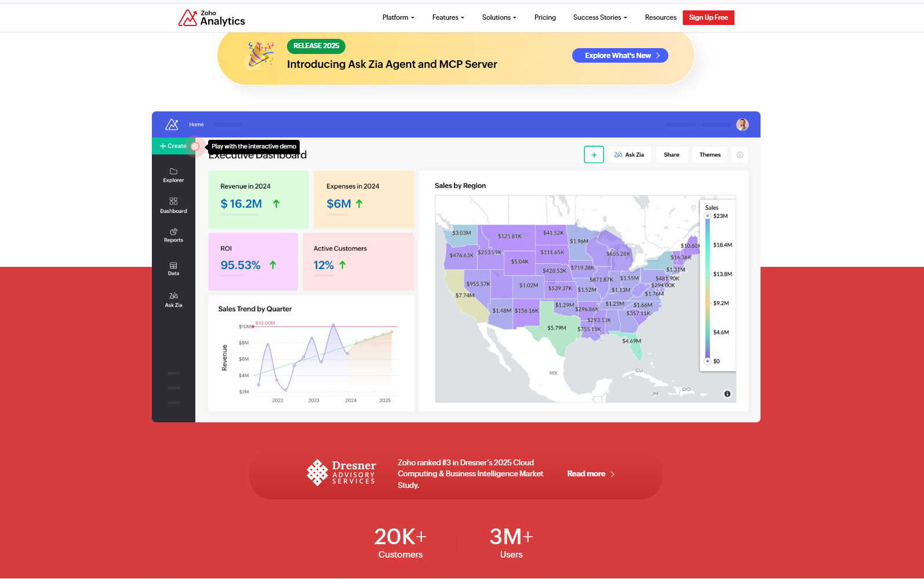Open Data in the sidebar
The height and width of the screenshot is (579, 924).
point(173,269)
